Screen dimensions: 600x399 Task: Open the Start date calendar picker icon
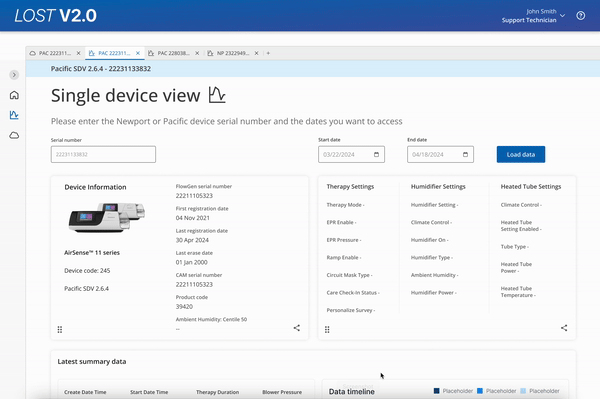pos(376,154)
